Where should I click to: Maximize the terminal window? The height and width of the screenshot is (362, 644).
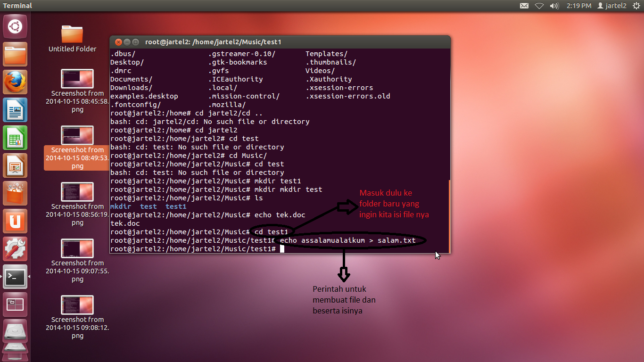136,42
